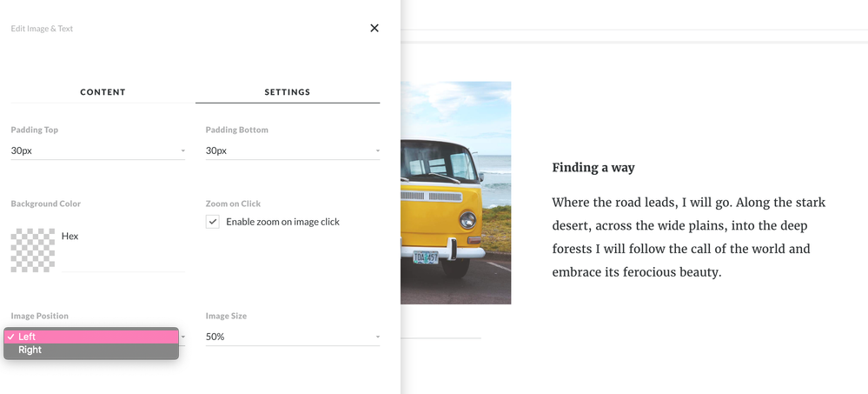868x394 pixels.
Task: Click the paragraph starting 'Where the road leads'
Action: click(x=688, y=237)
